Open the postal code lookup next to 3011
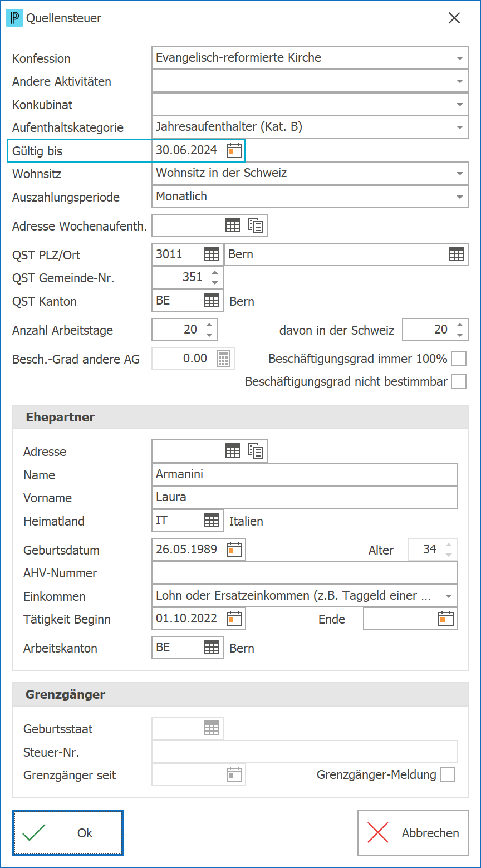 click(212, 254)
